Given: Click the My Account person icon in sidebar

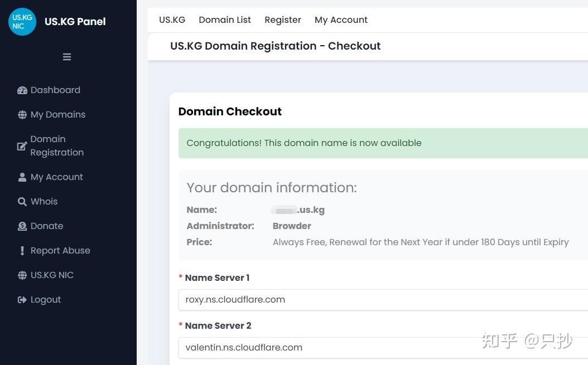Looking at the screenshot, I should pyautogui.click(x=22, y=177).
